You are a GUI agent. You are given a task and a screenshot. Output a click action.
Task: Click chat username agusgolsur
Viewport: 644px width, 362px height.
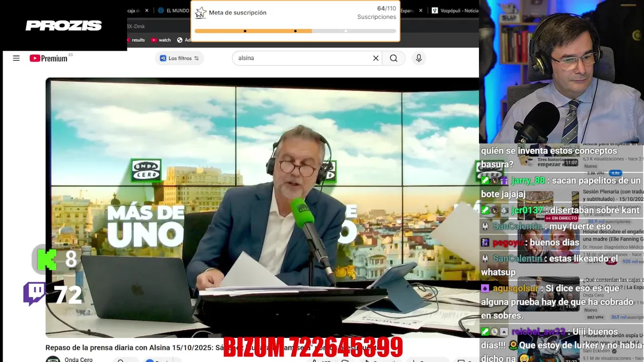click(x=515, y=289)
